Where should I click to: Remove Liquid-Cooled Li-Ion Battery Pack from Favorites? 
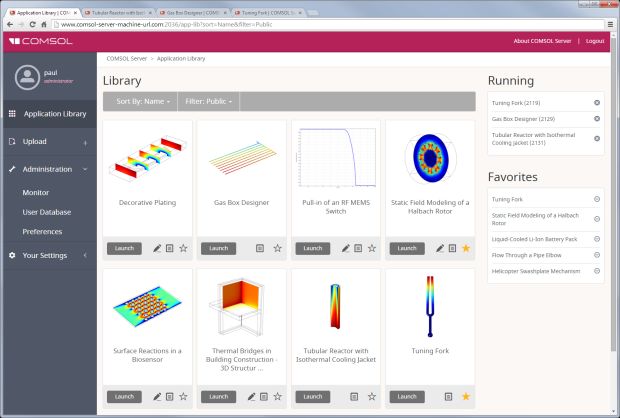pos(597,239)
